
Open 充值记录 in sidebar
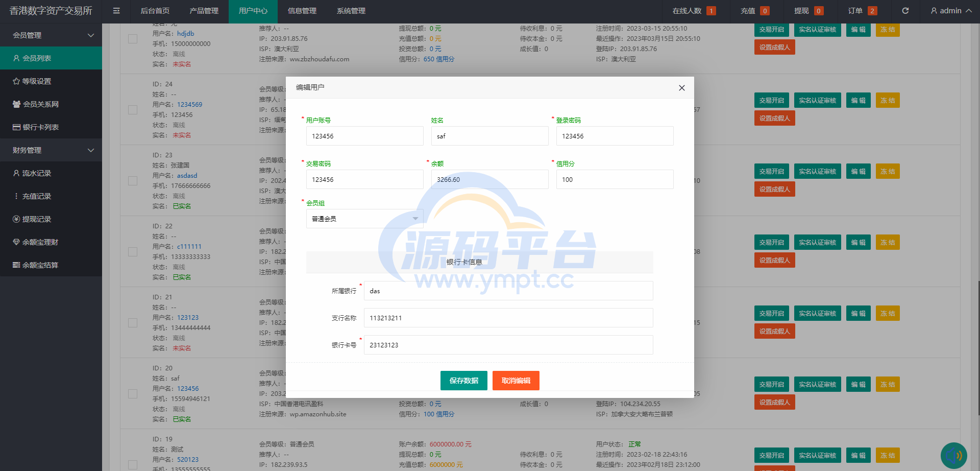51,196
